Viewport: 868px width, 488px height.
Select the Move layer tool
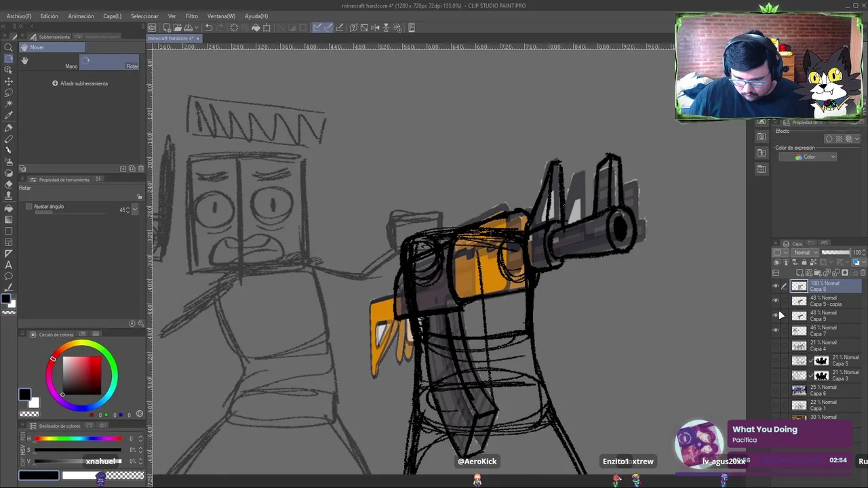point(9,81)
